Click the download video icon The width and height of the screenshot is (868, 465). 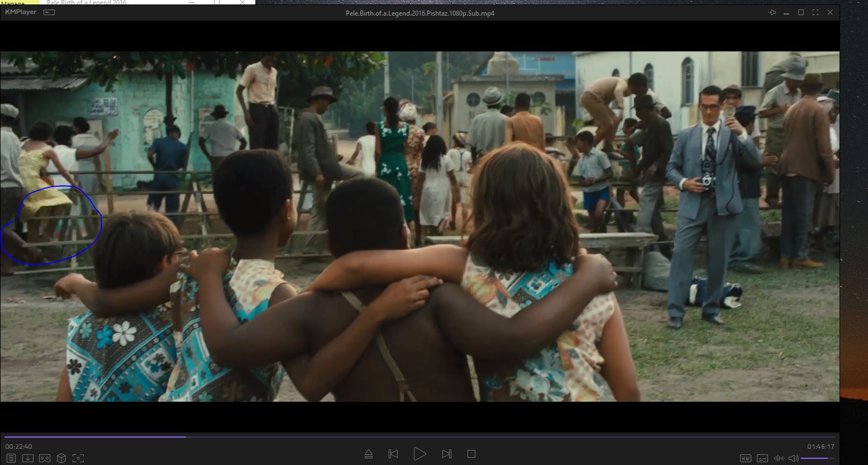click(x=27, y=458)
